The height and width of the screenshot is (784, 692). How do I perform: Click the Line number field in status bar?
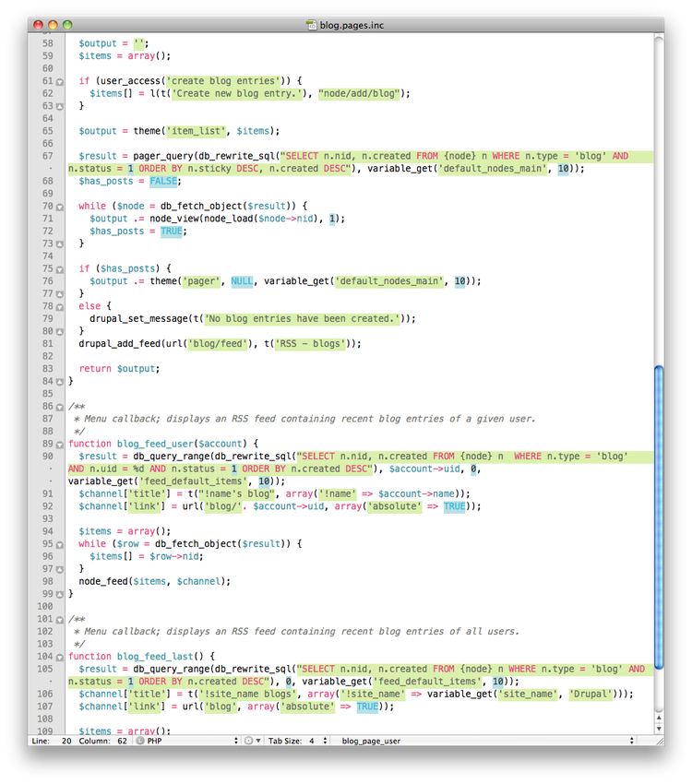coord(52,741)
